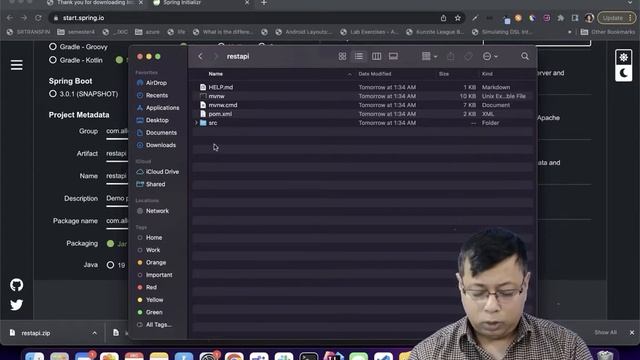640x360 pixels.
Task: Reload the Chrome page
Action: click(38, 18)
